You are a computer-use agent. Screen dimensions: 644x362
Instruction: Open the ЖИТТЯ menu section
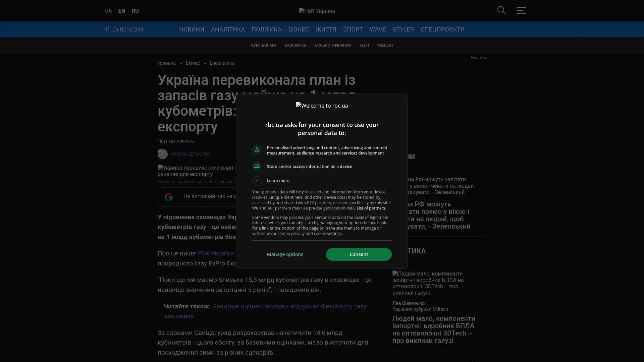point(326,29)
